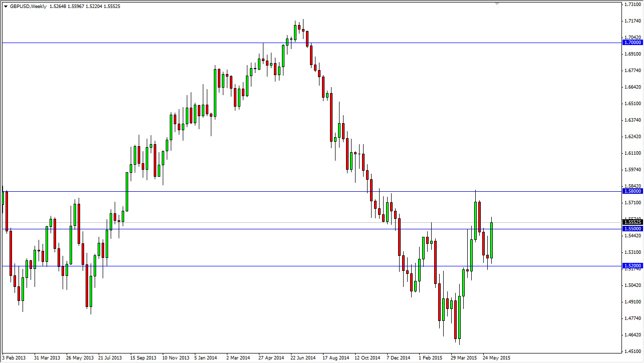Click the 22 Jun 2014 date label
The height and width of the screenshot is (363, 644).
tap(302, 358)
